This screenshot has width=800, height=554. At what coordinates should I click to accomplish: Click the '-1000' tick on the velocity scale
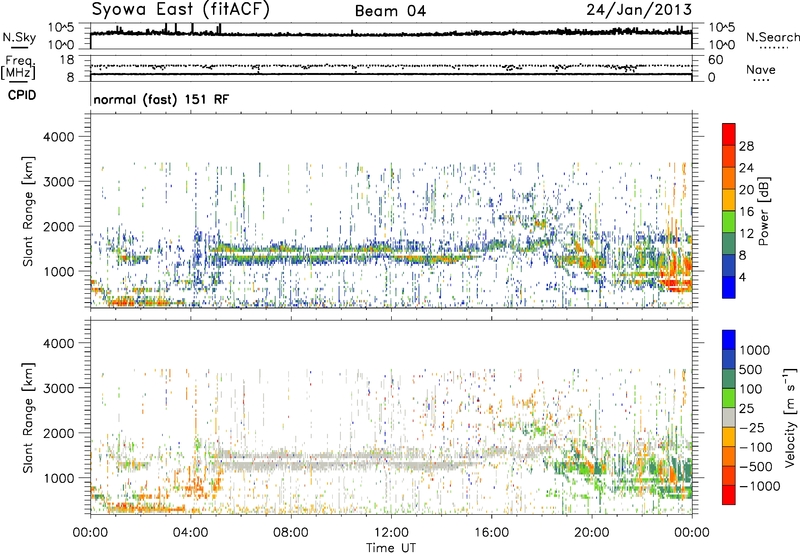tap(760, 486)
